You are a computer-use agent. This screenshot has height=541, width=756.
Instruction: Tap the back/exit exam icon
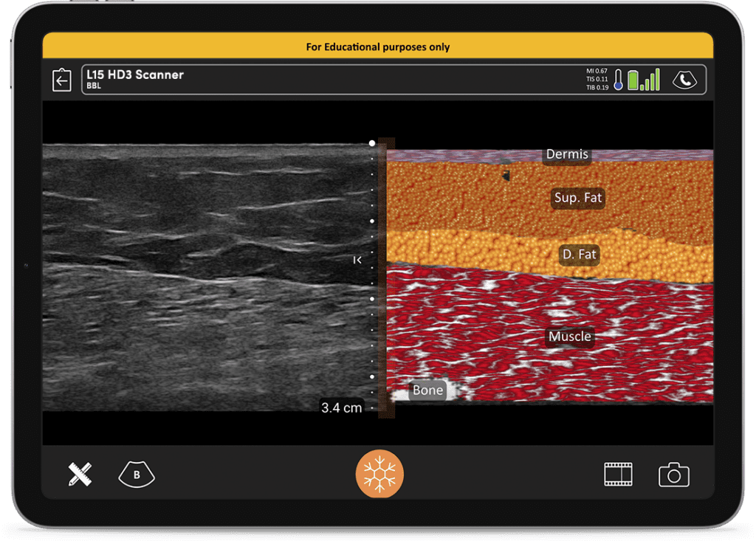(62, 80)
